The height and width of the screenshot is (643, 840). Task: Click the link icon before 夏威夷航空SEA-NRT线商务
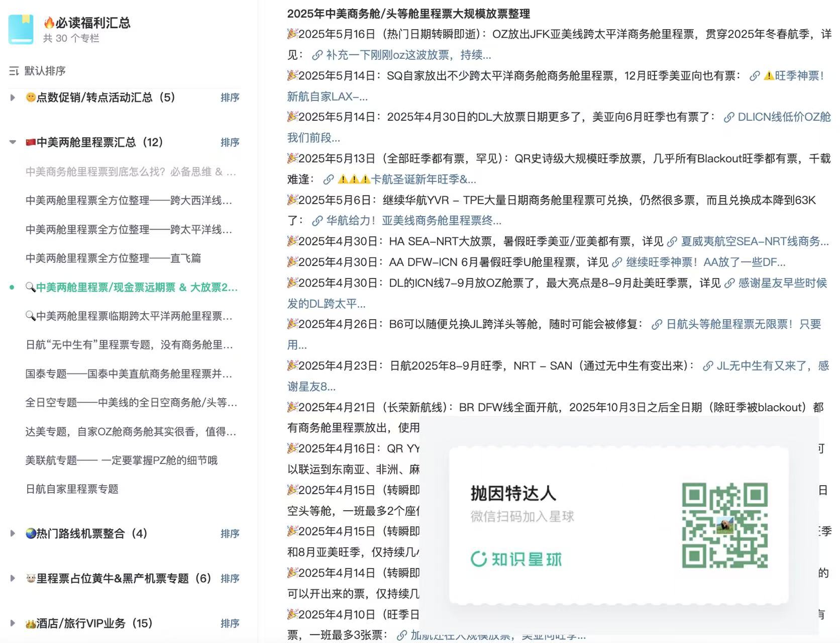point(672,242)
